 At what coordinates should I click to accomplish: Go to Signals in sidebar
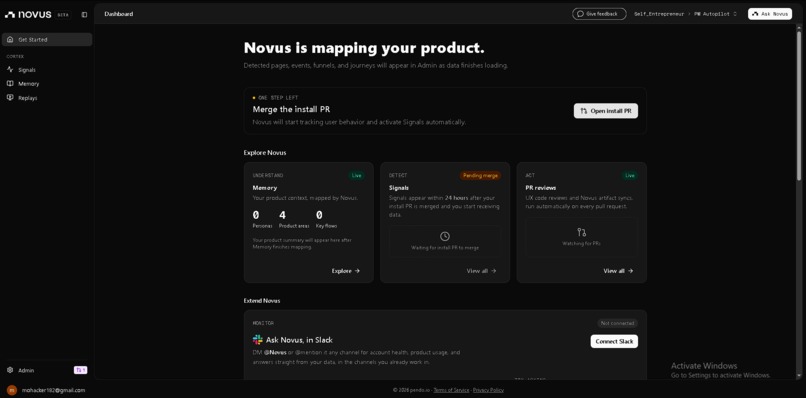click(47, 69)
